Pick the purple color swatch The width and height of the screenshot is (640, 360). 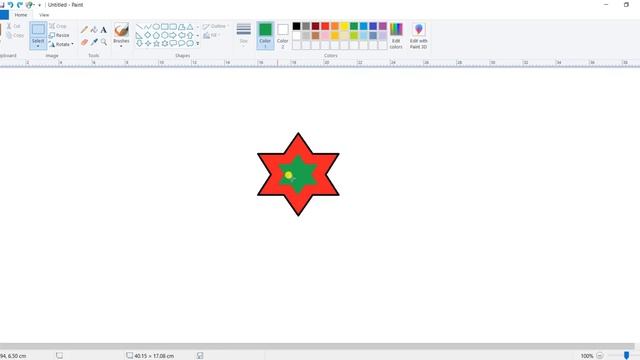click(x=382, y=26)
